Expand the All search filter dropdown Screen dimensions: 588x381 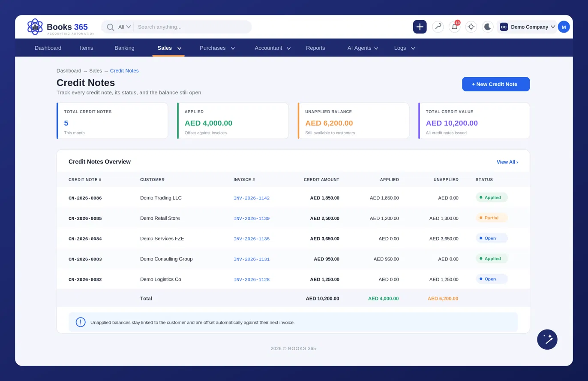[124, 27]
